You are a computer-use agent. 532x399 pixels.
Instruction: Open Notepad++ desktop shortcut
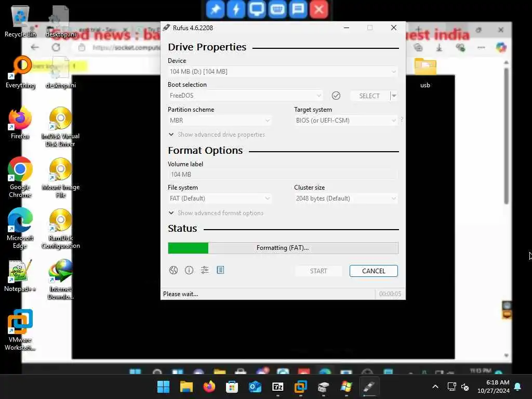(x=20, y=275)
